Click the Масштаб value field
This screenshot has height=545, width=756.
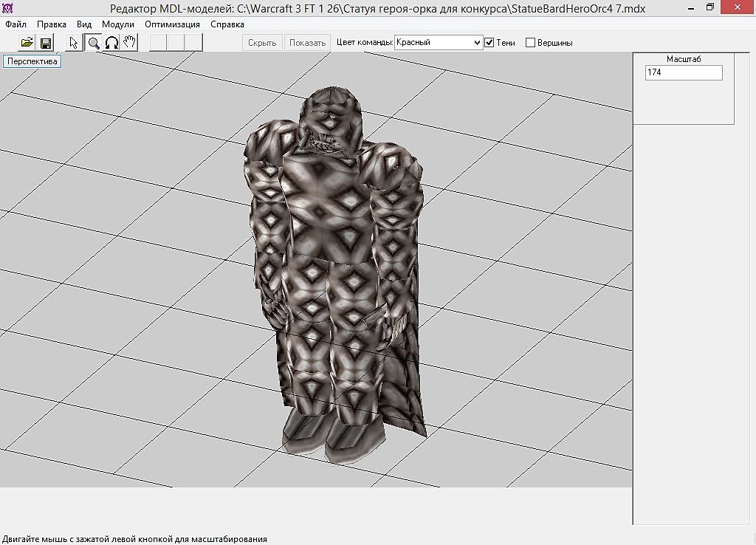684,72
